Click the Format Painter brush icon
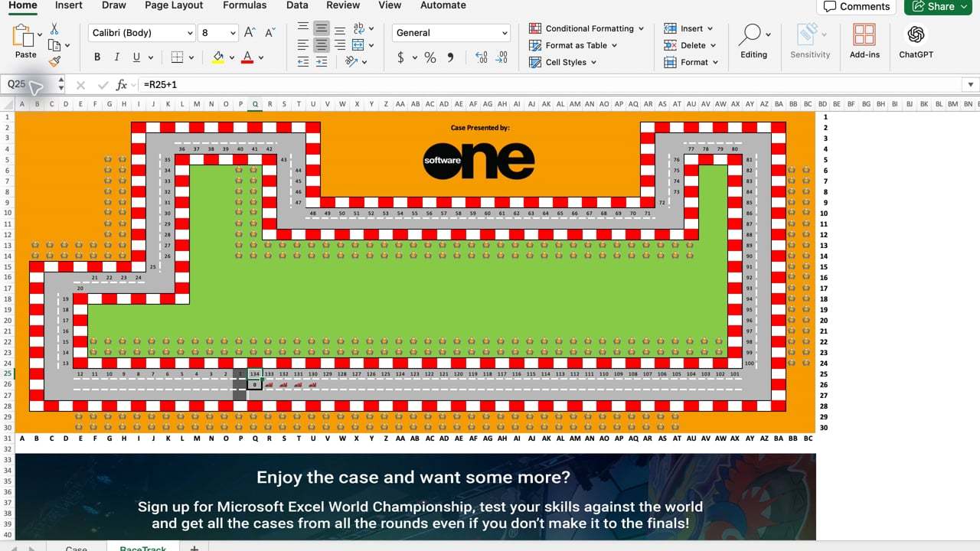 [54, 61]
